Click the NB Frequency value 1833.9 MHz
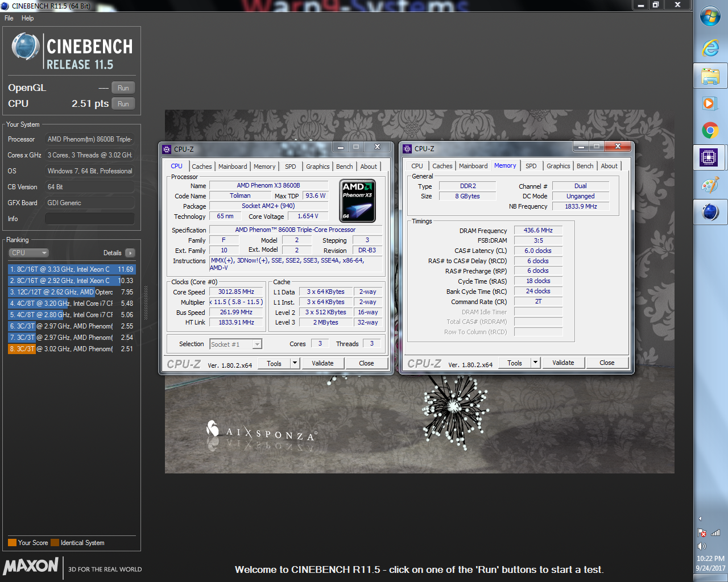 tap(581, 206)
